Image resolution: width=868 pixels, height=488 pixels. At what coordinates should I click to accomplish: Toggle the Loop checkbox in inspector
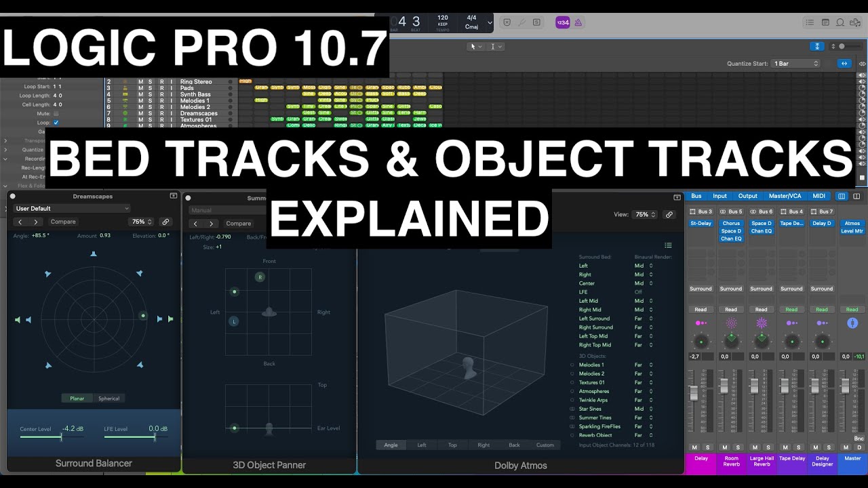[56, 123]
